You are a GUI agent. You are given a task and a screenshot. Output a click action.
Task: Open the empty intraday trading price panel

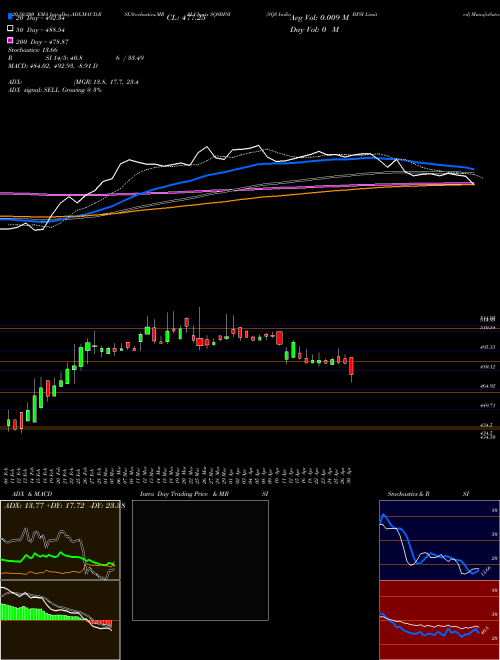200,560
